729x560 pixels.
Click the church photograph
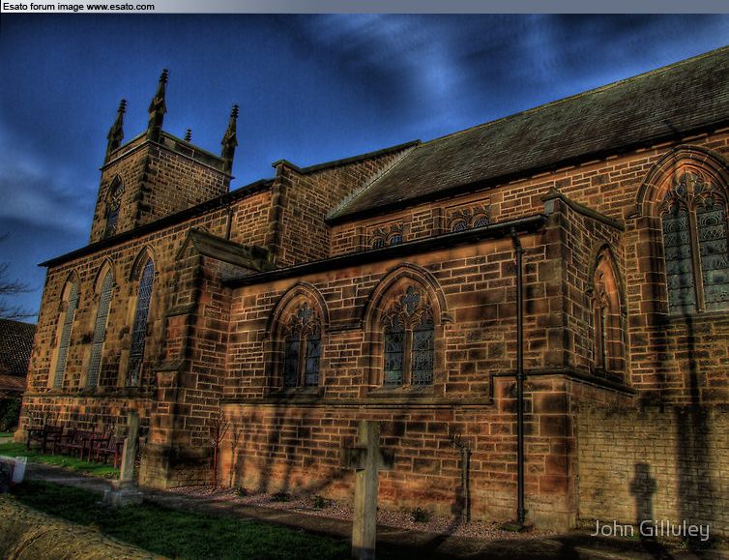point(364,286)
